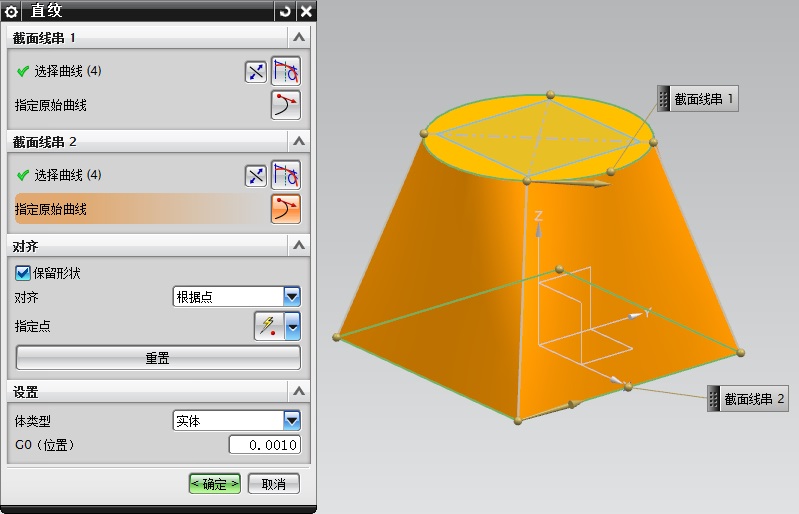Collapse the 截面线串 1 section
Screen dimensions: 799x514
(x=299, y=37)
